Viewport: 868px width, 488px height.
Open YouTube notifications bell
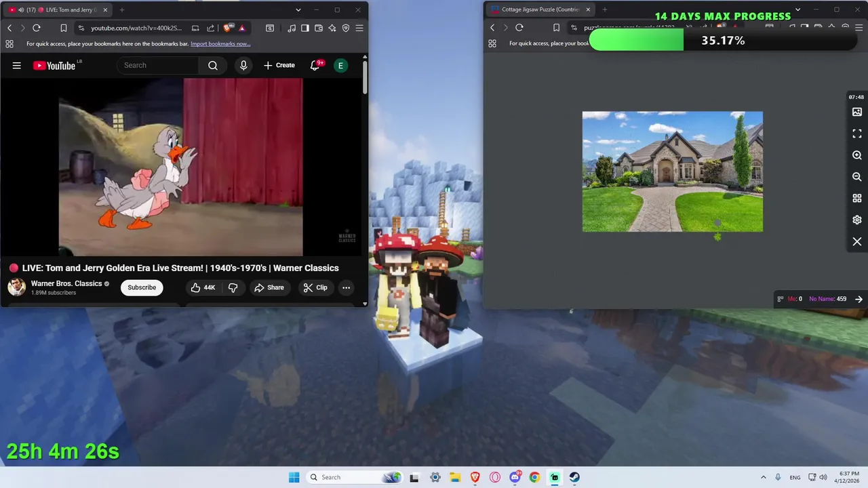(x=315, y=65)
